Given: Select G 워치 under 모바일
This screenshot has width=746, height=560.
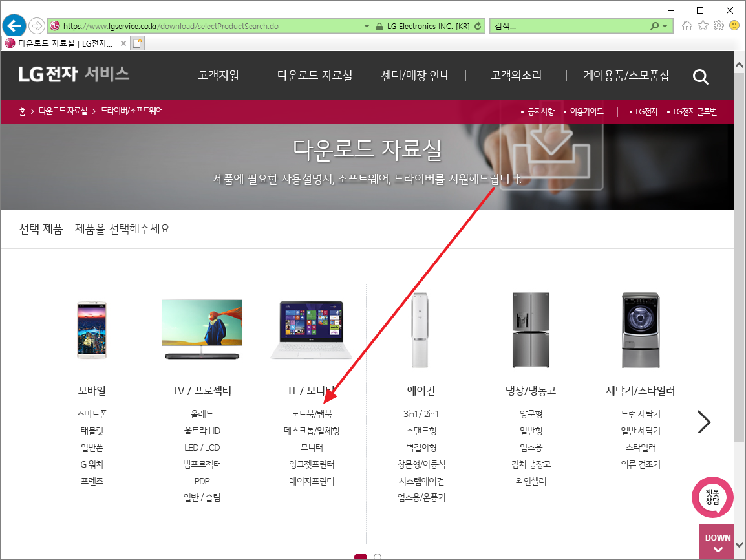Looking at the screenshot, I should click(92, 464).
